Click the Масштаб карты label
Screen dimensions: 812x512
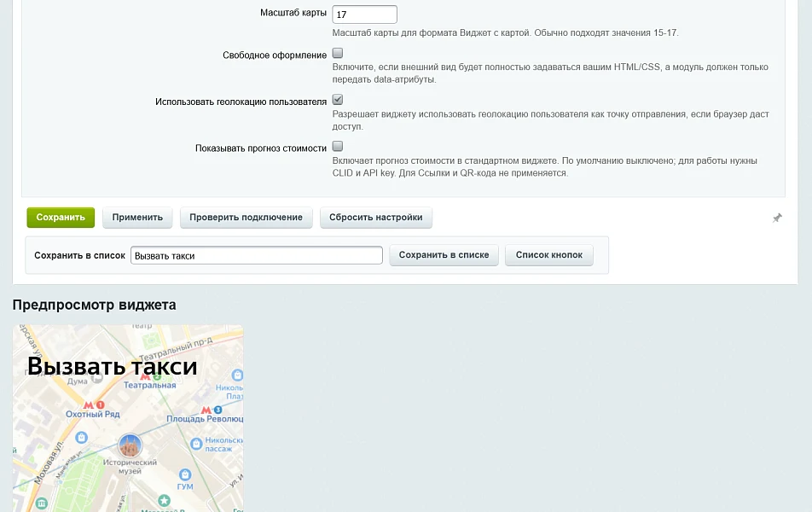[x=293, y=13]
